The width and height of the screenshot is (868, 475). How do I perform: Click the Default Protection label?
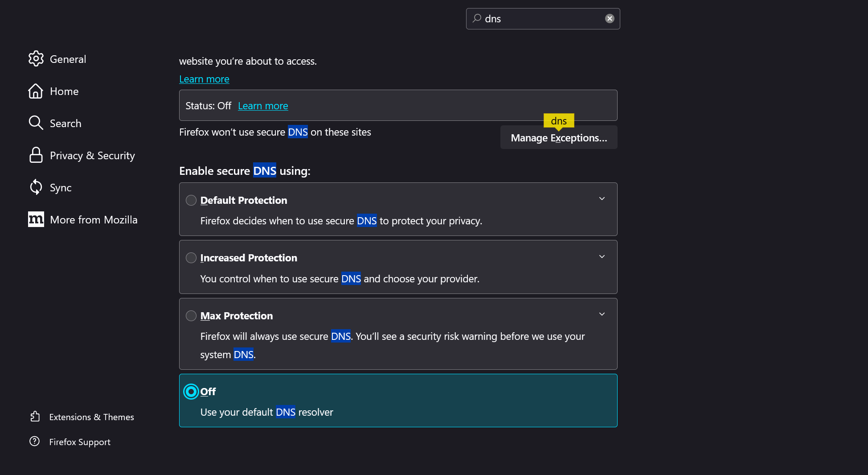point(244,200)
